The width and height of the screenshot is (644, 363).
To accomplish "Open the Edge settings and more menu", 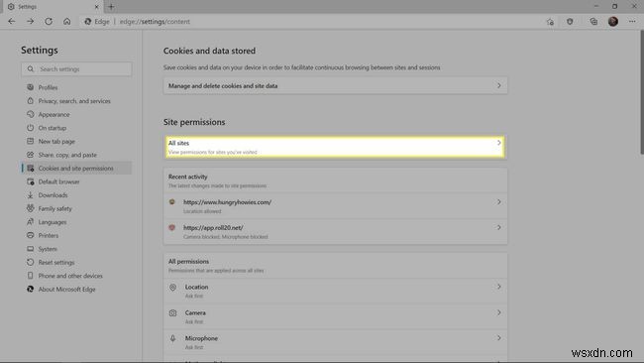I will (632, 22).
